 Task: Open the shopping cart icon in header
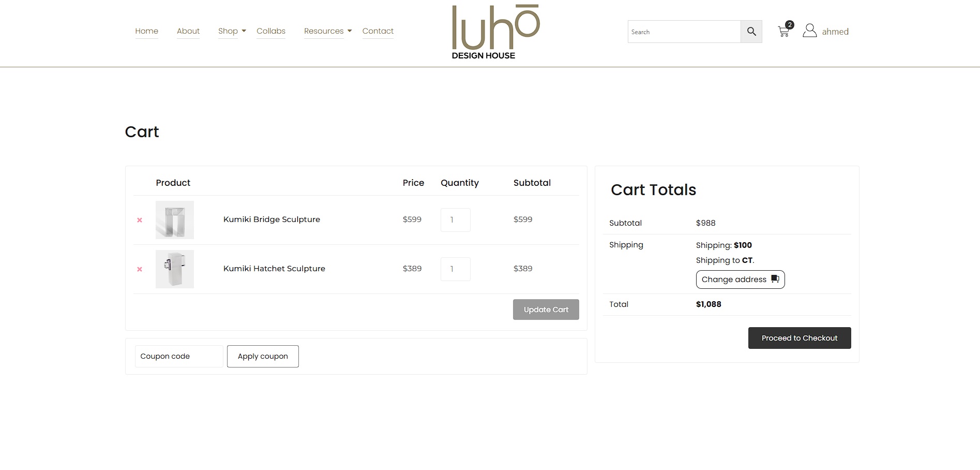(x=784, y=32)
